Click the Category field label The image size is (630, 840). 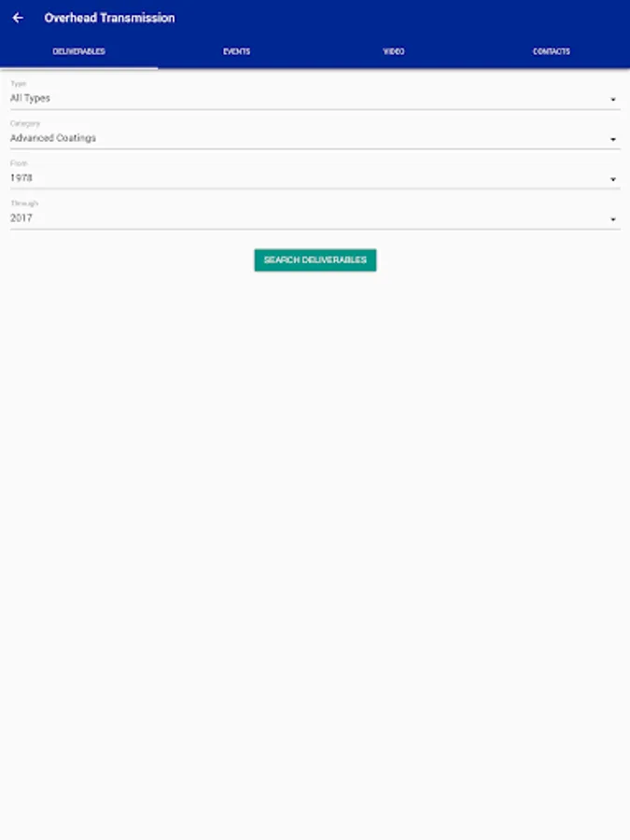pyautogui.click(x=25, y=123)
